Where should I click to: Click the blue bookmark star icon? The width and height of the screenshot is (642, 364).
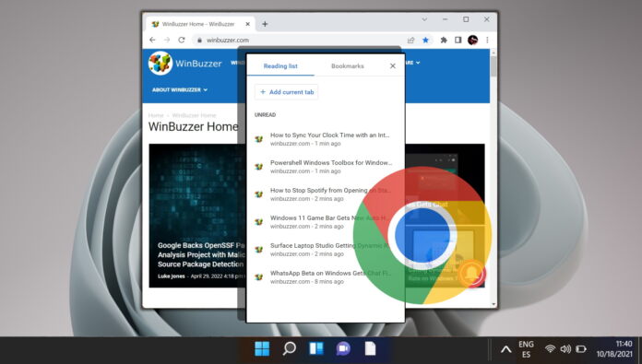pyautogui.click(x=426, y=40)
